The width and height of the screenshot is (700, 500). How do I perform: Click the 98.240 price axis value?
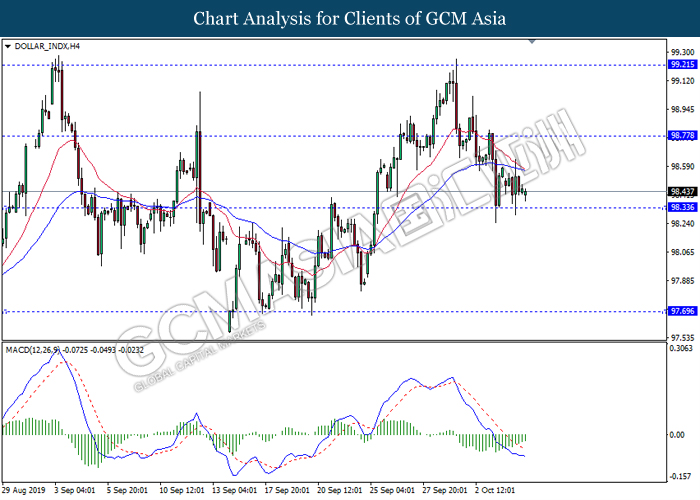(683, 224)
